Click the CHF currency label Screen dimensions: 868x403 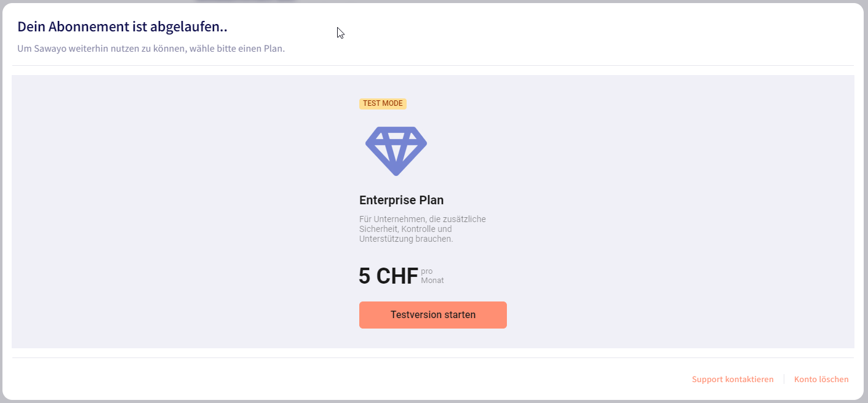(x=397, y=276)
